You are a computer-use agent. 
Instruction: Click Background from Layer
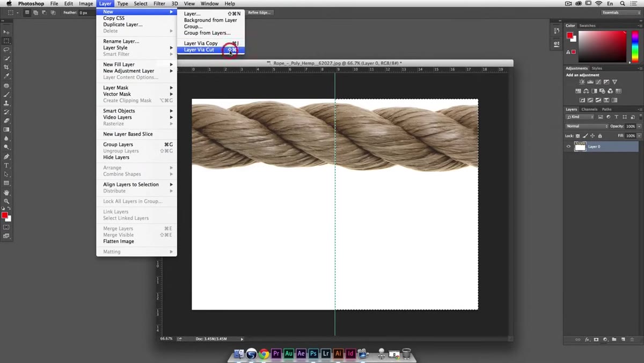(211, 20)
